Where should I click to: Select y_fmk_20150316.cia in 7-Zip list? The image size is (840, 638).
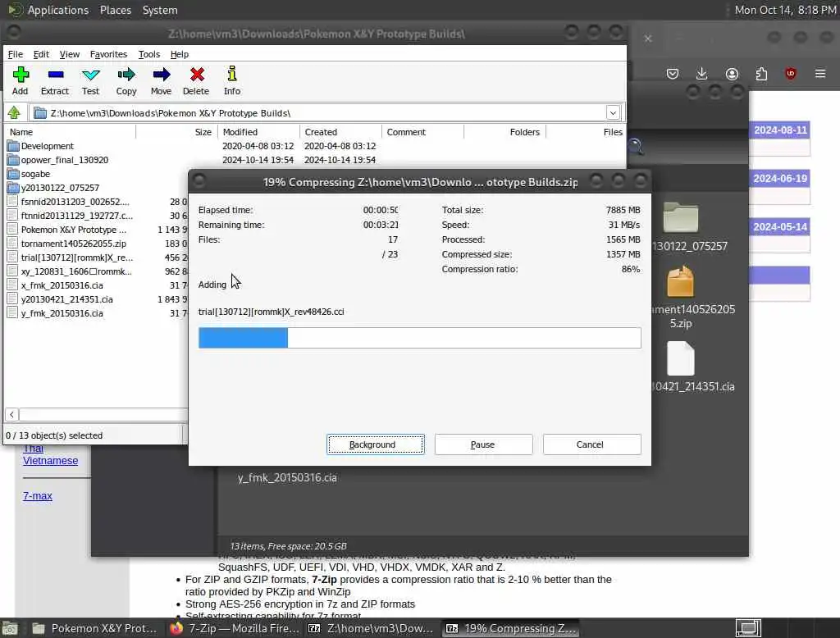(x=62, y=312)
